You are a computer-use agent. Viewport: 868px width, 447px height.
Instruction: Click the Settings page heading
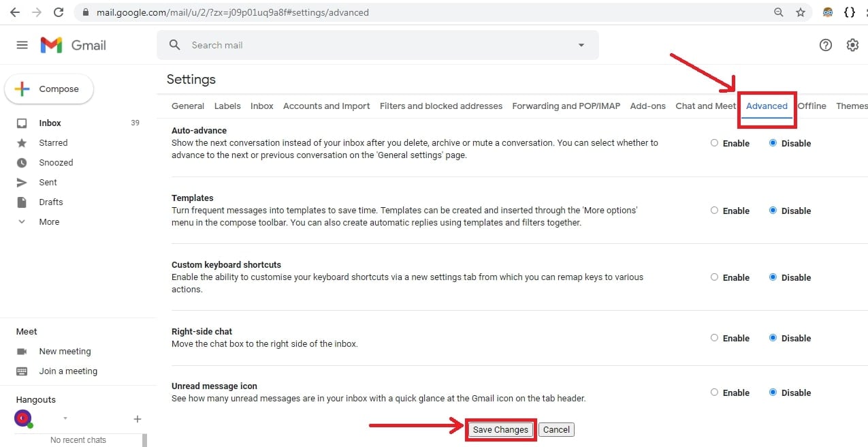click(191, 80)
